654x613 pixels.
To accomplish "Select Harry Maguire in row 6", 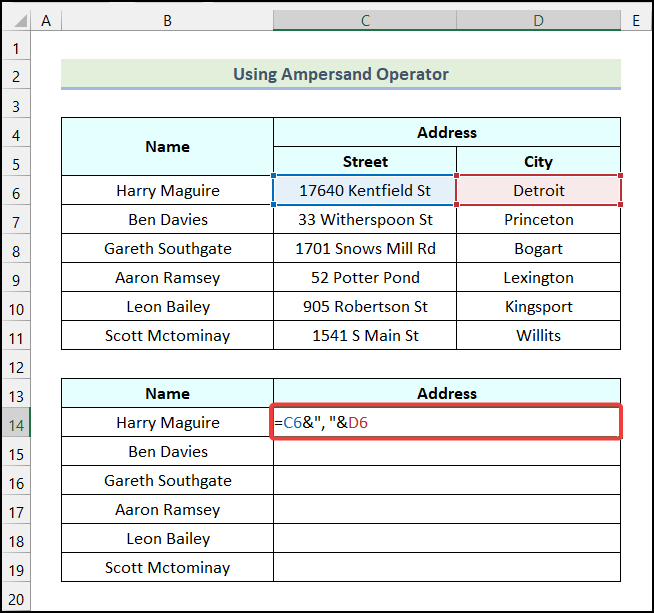I will coord(167,191).
